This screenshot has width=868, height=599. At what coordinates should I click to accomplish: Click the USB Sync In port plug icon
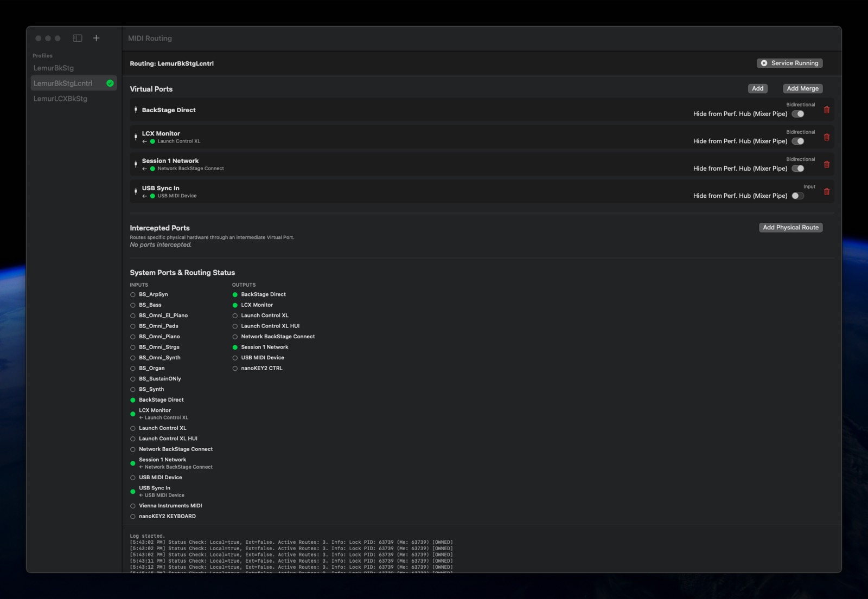click(136, 191)
